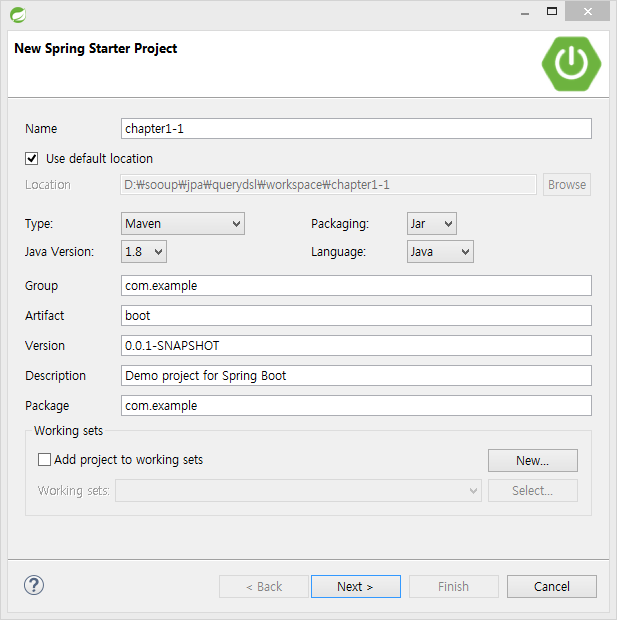The width and height of the screenshot is (617, 620).
Task: Click the greyed Location path field
Action: pos(328,185)
